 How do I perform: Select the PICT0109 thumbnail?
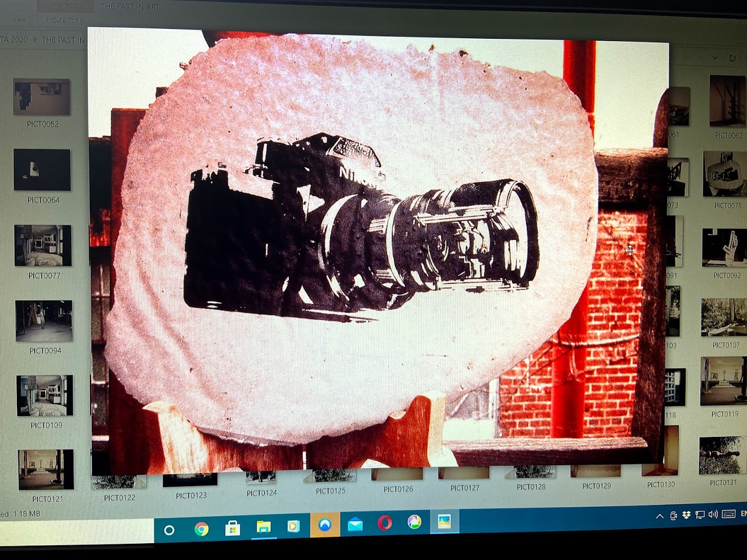tap(45, 396)
